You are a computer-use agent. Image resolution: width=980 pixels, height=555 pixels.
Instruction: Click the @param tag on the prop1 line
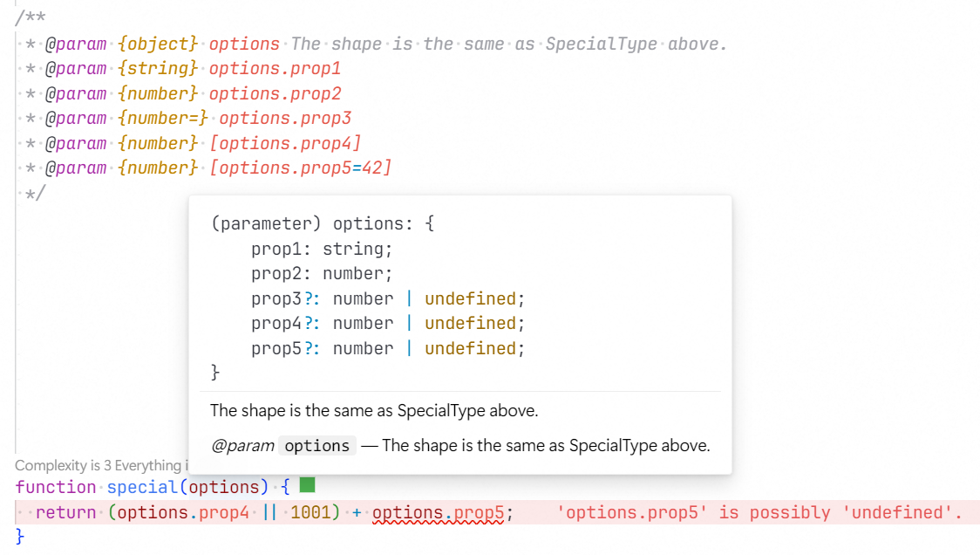click(78, 68)
